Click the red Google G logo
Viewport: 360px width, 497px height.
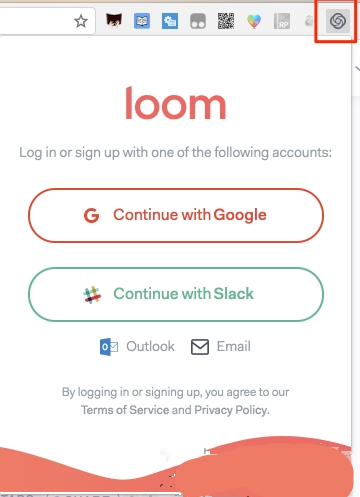click(91, 215)
